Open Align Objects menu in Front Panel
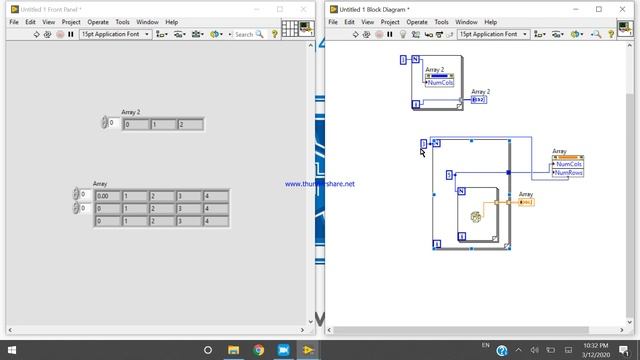 pyautogui.click(x=162, y=35)
